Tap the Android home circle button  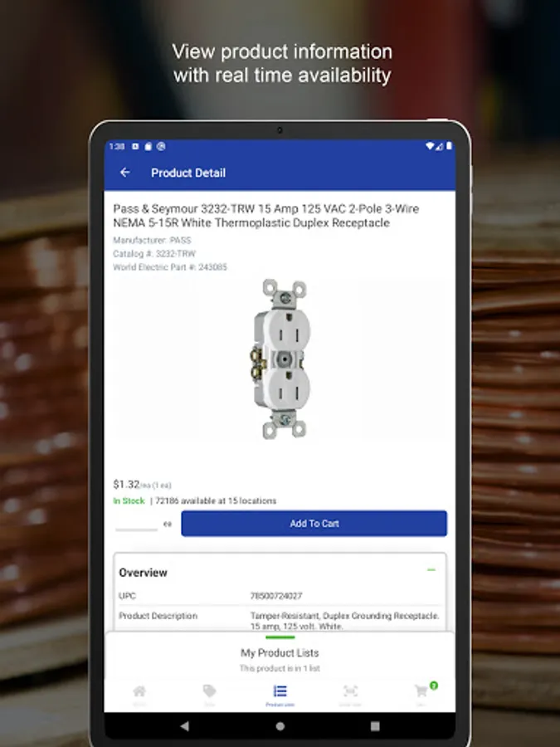click(x=280, y=726)
